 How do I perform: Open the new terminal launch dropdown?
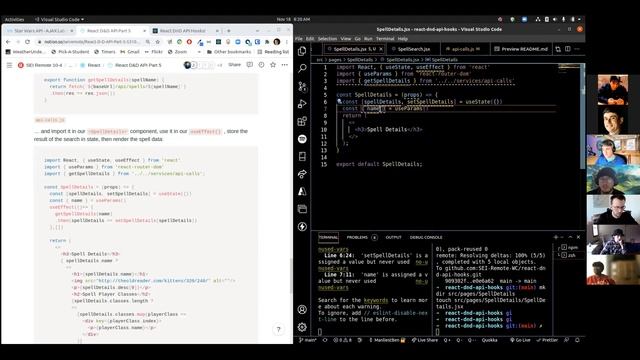[x=562, y=237]
